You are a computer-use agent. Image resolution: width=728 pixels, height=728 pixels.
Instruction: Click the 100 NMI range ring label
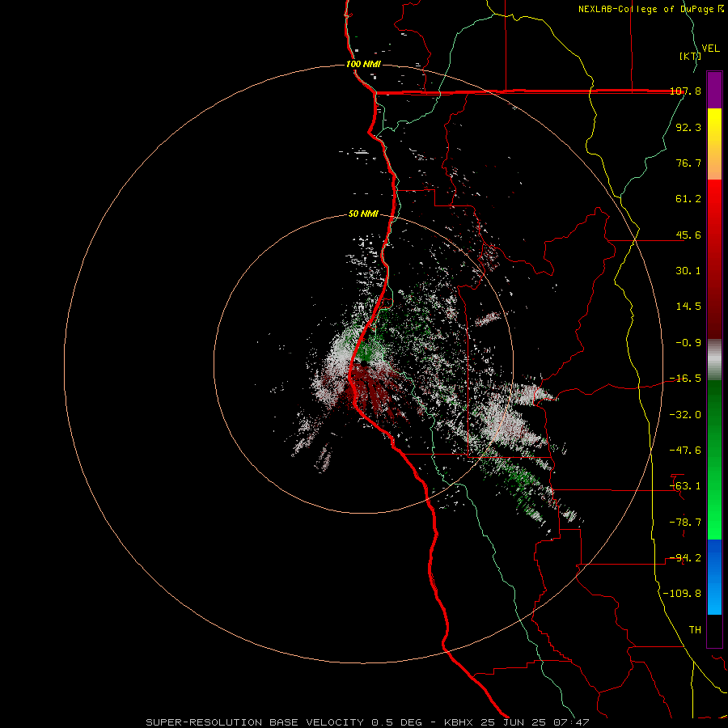coord(363,64)
